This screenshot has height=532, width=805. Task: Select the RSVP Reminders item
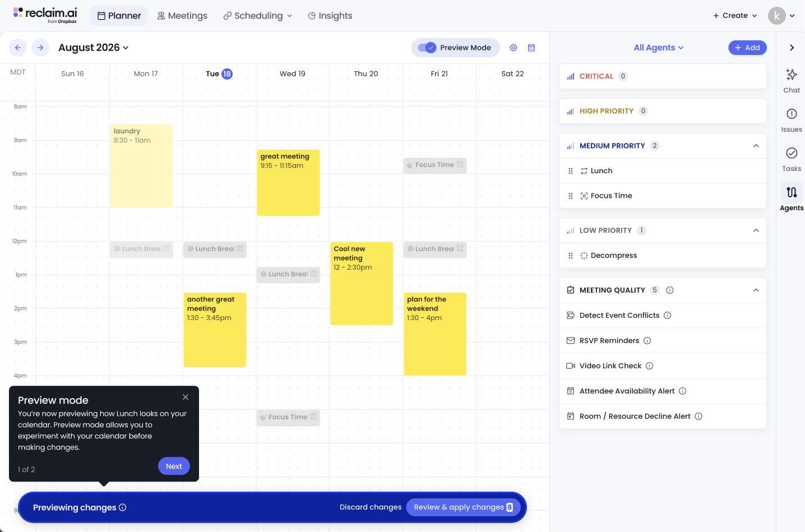click(663, 340)
